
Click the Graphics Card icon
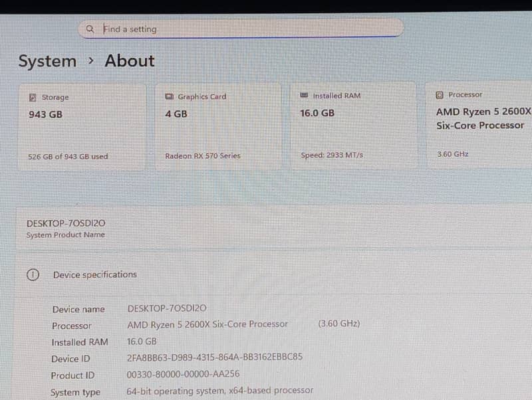coord(169,97)
